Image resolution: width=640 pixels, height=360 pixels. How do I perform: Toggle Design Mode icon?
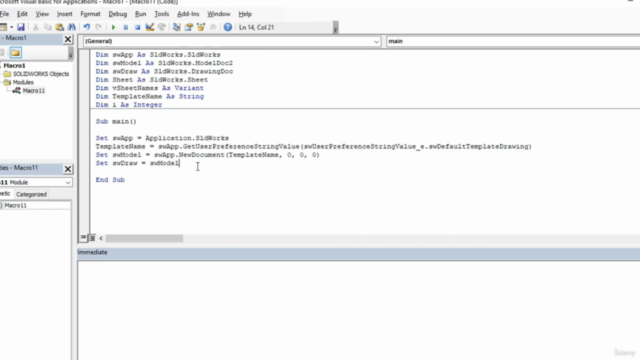(150, 27)
